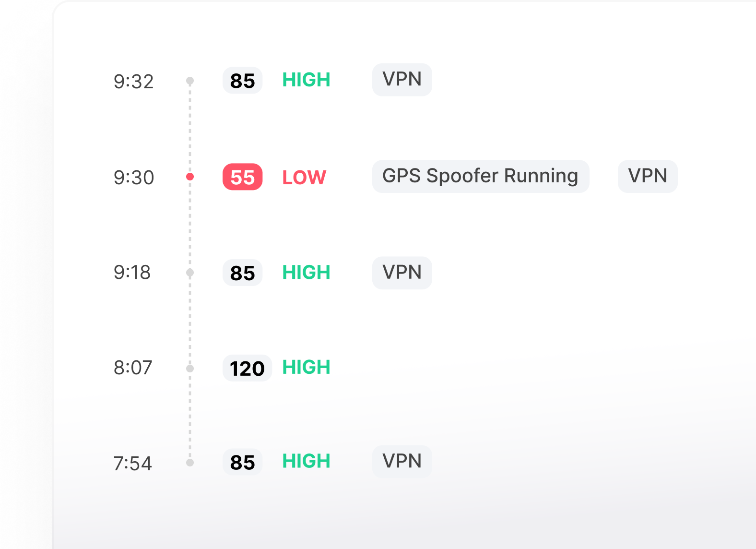Click the red 55 score badge
This screenshot has width=756, height=549.
[242, 177]
